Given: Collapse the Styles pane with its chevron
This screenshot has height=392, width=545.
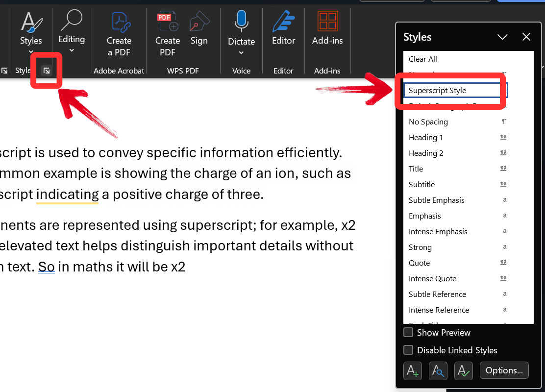Looking at the screenshot, I should click(x=502, y=37).
